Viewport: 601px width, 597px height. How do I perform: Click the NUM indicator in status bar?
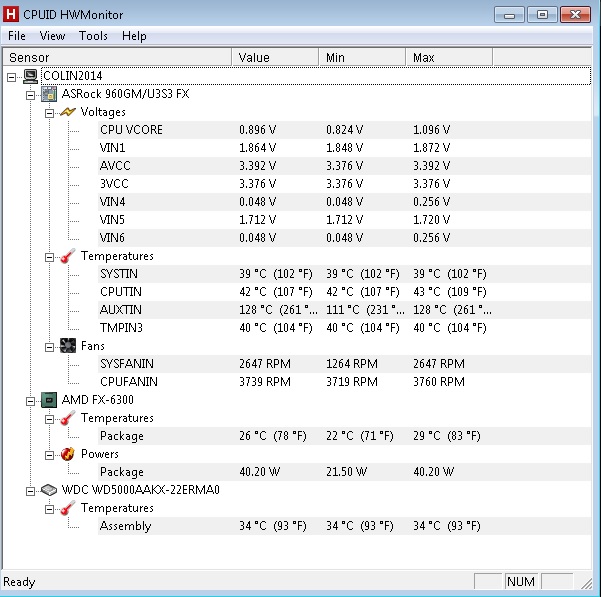(521, 582)
